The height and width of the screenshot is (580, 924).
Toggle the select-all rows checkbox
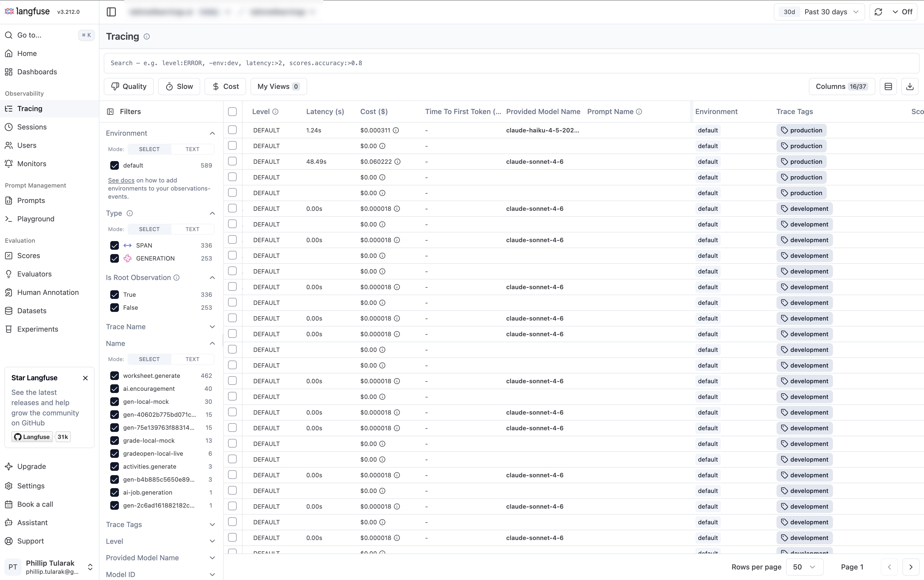232,112
